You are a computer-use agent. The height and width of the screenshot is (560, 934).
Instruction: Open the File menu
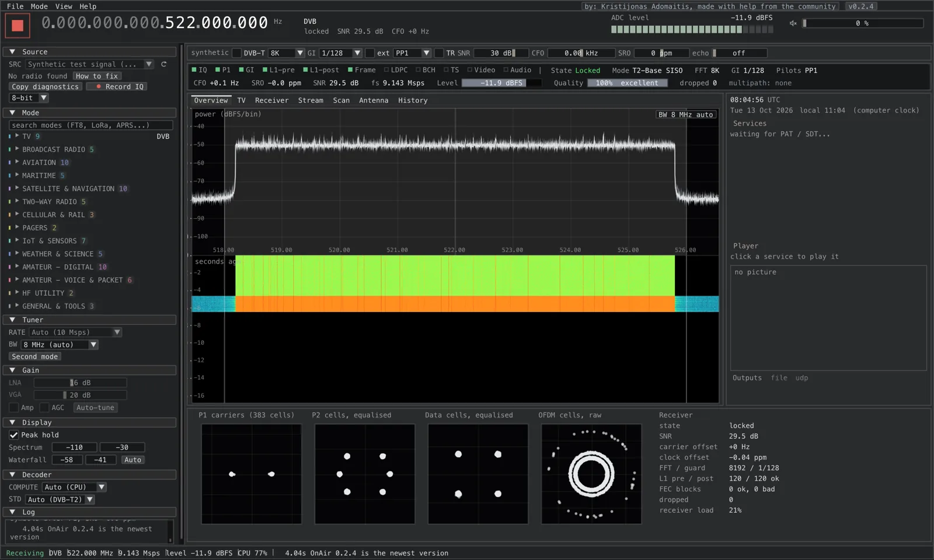(x=15, y=6)
